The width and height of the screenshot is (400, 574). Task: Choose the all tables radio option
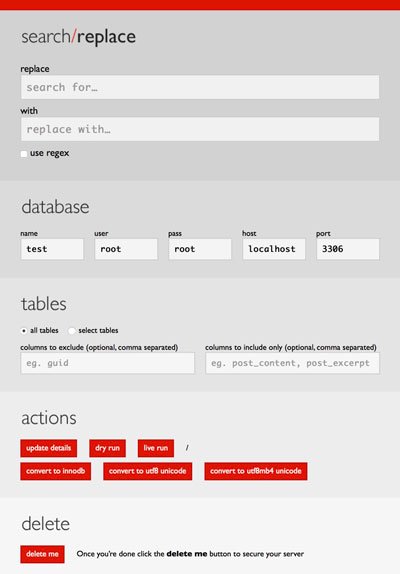[x=24, y=331]
